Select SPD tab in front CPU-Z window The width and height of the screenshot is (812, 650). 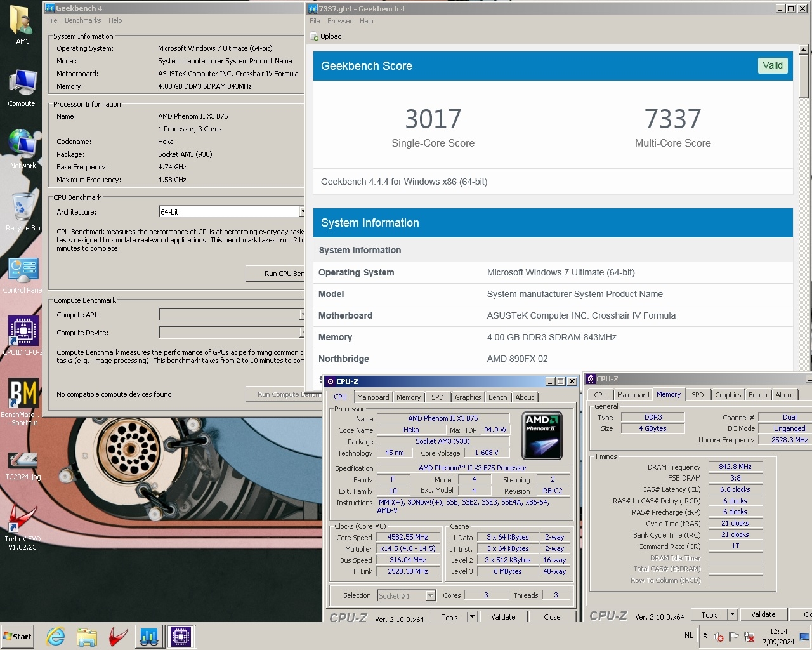pos(438,397)
